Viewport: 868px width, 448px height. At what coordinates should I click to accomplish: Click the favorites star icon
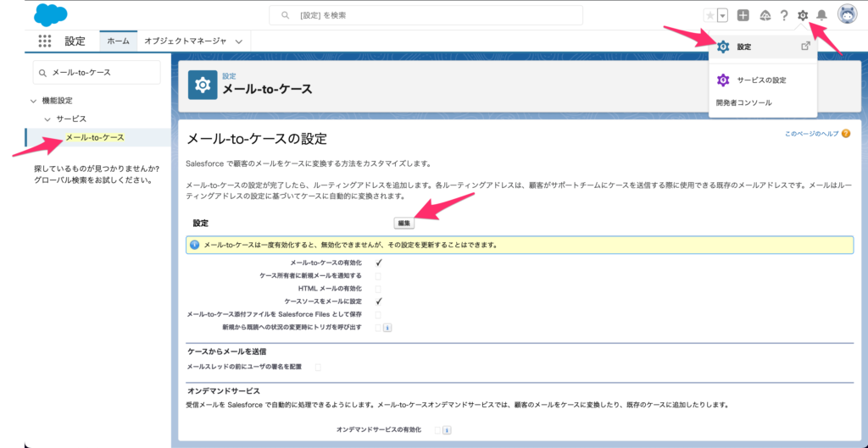point(709,15)
